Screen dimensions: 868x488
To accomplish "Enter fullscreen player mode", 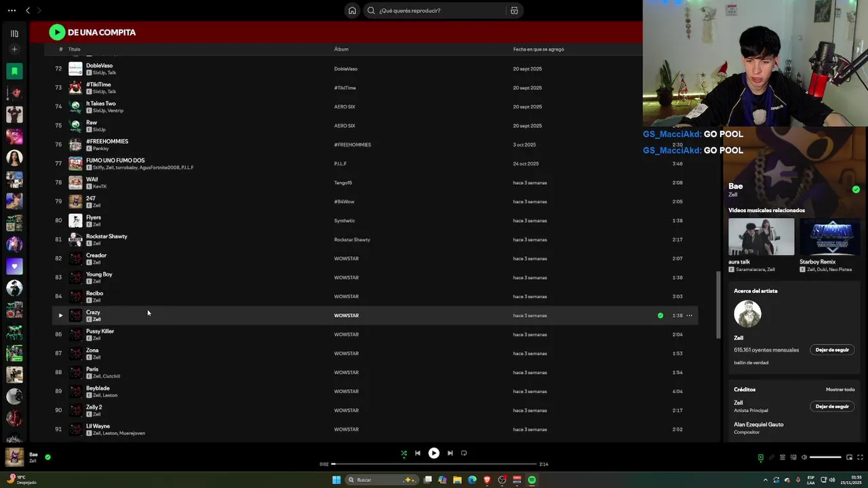I will click(x=861, y=457).
